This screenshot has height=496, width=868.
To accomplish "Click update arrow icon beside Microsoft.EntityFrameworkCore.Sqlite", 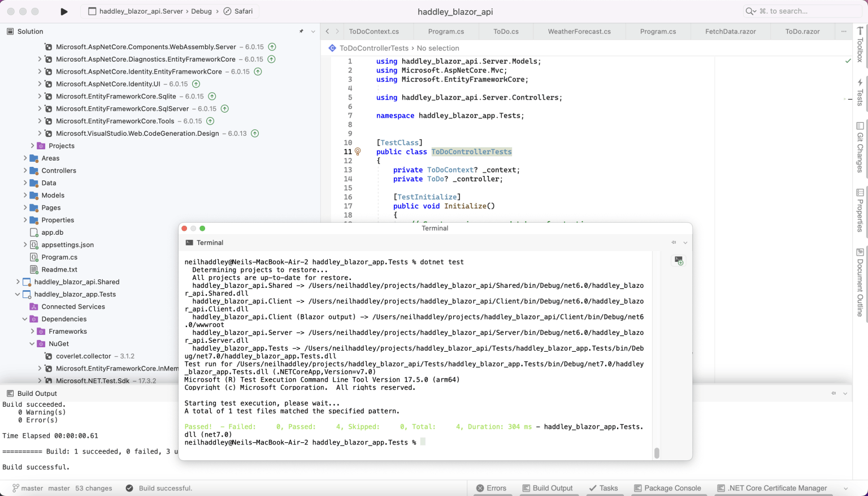I will pyautogui.click(x=212, y=97).
